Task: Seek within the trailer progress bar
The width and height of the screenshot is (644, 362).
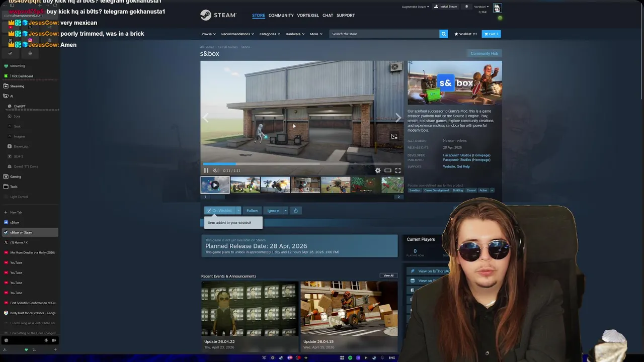Action: pos(302,164)
